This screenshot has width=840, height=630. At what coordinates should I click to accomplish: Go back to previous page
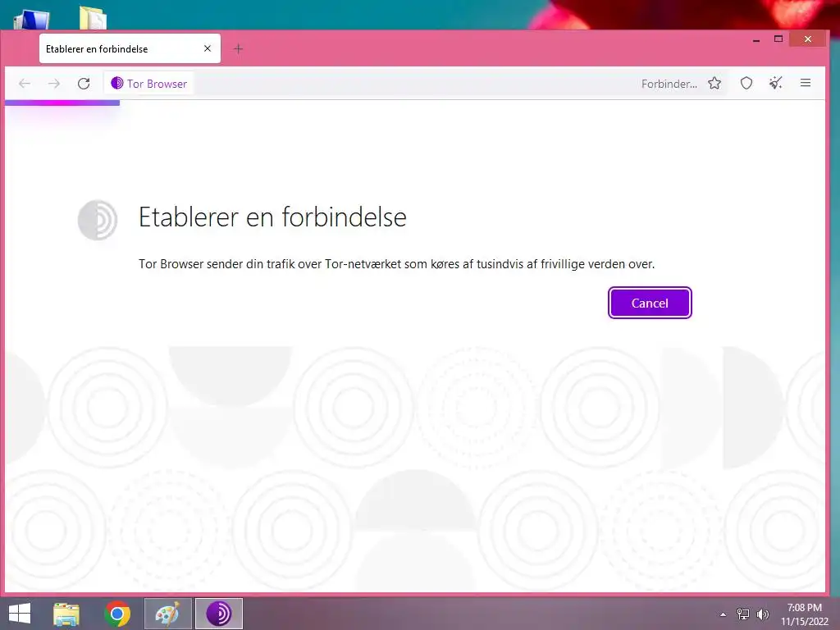(x=25, y=84)
